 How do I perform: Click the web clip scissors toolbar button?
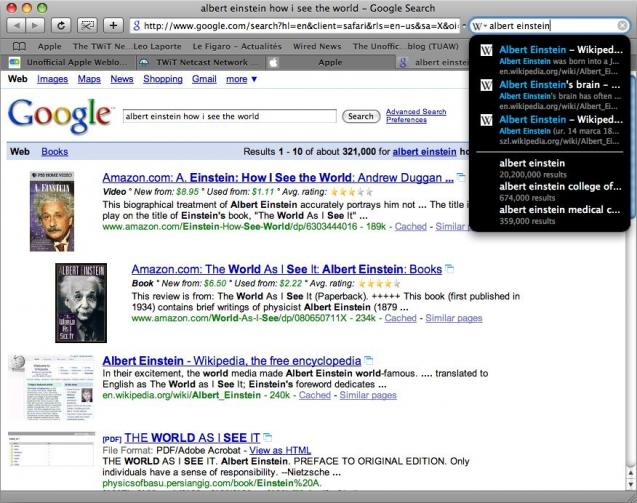(87, 26)
